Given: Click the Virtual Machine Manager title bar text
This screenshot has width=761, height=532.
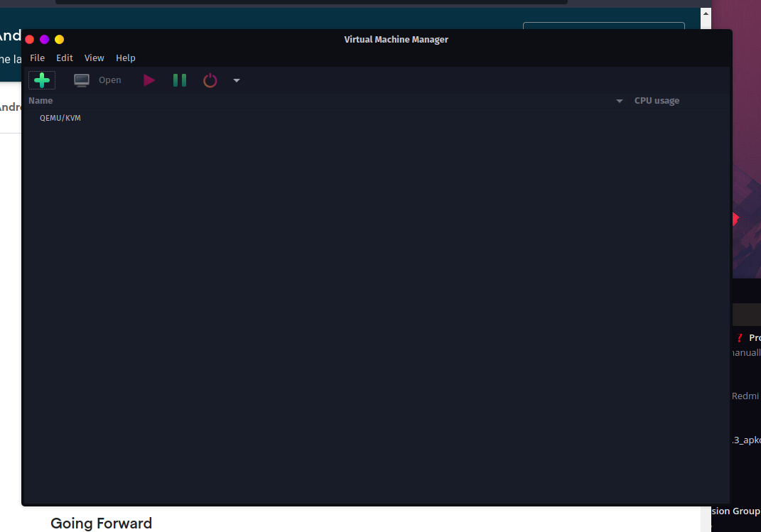Looking at the screenshot, I should 396,39.
